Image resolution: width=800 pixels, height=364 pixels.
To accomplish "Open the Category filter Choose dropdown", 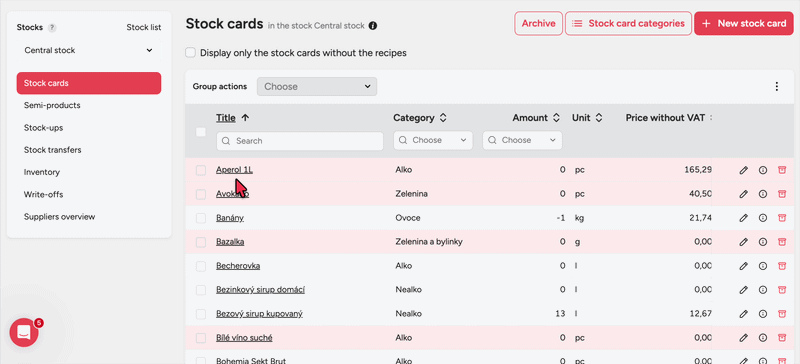I will pos(433,140).
